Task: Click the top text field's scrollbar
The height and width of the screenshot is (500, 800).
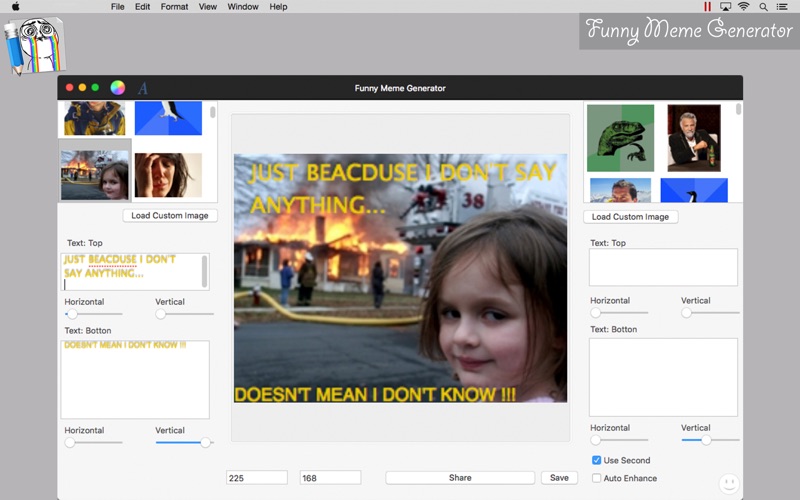Action: tap(205, 272)
